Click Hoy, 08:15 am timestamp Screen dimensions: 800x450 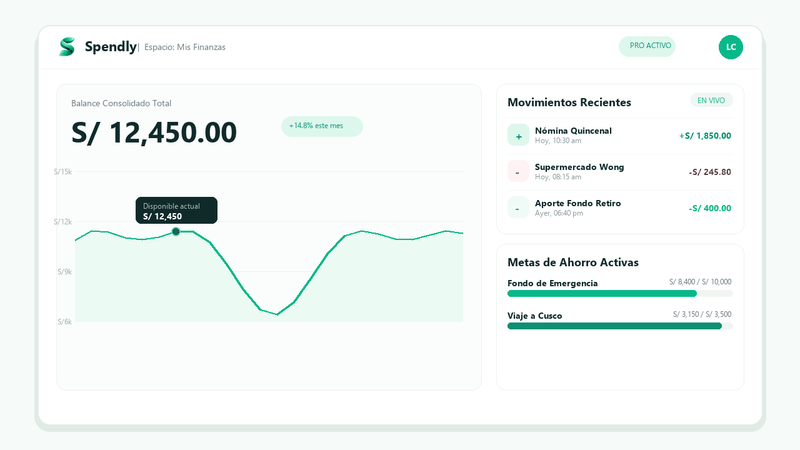[558, 177]
